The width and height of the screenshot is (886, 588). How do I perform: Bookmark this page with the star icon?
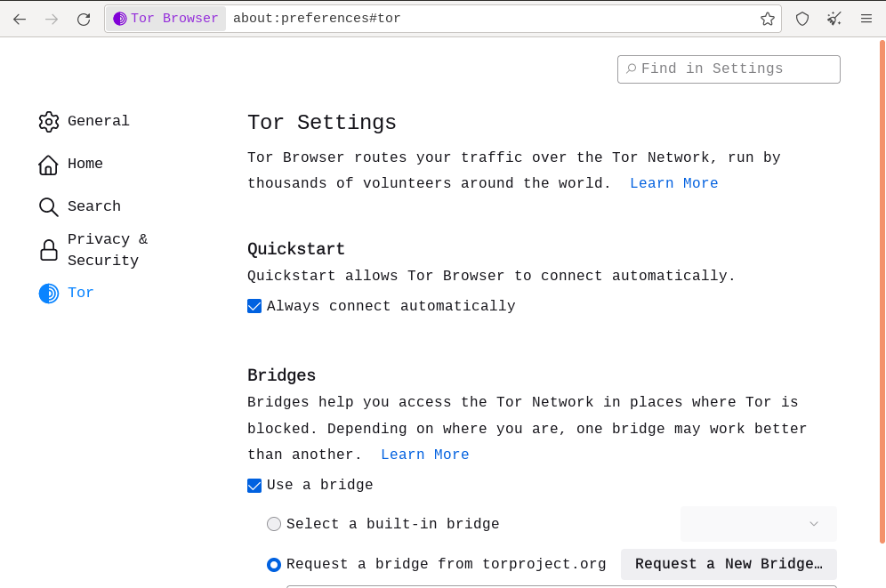click(x=768, y=19)
